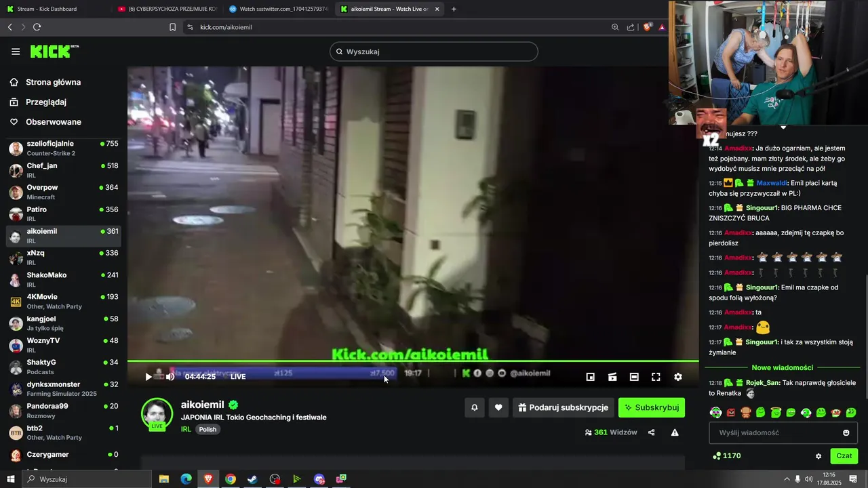
Task: Click Maxwaldi username in chat
Action: click(x=772, y=183)
